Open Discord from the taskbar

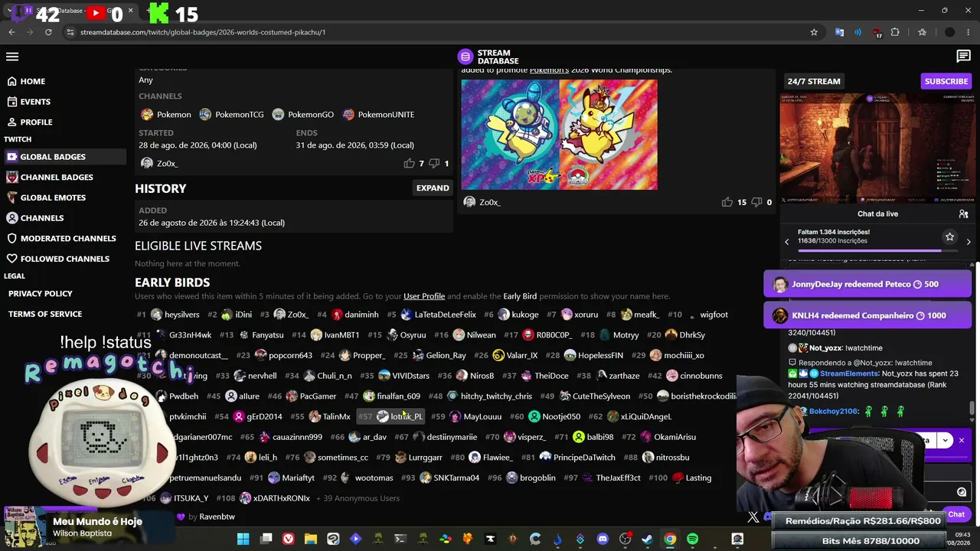603,540
